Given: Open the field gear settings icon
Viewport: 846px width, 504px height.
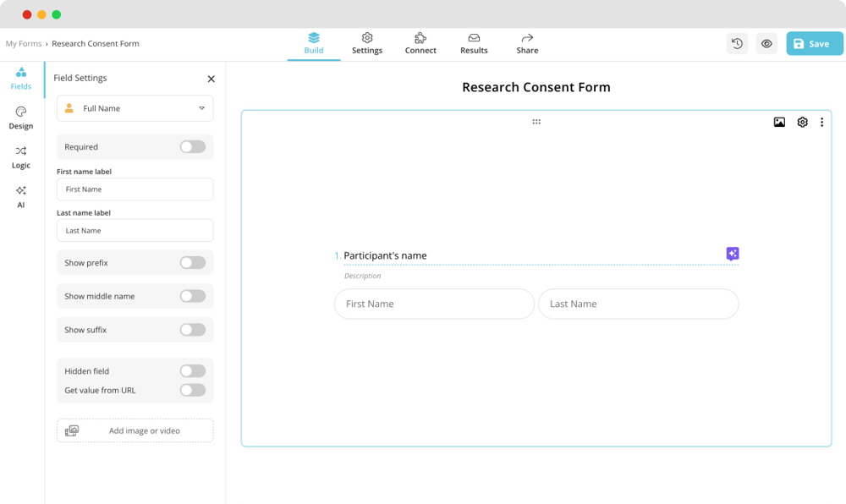Looking at the screenshot, I should pyautogui.click(x=802, y=123).
